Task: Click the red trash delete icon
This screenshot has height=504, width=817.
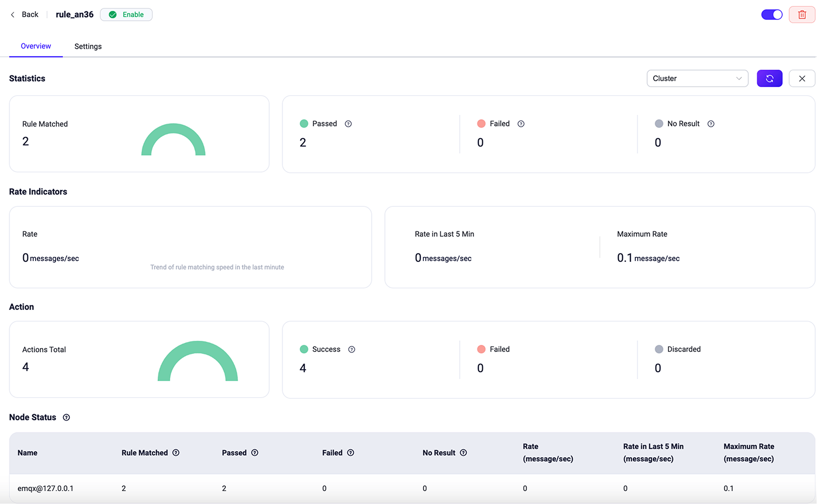Action: (x=802, y=15)
